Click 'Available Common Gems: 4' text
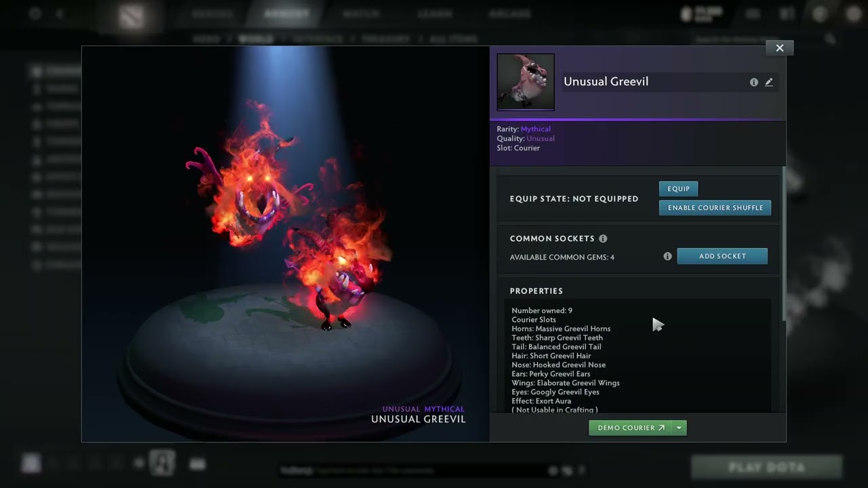Image resolution: width=868 pixels, height=488 pixels. tap(562, 257)
